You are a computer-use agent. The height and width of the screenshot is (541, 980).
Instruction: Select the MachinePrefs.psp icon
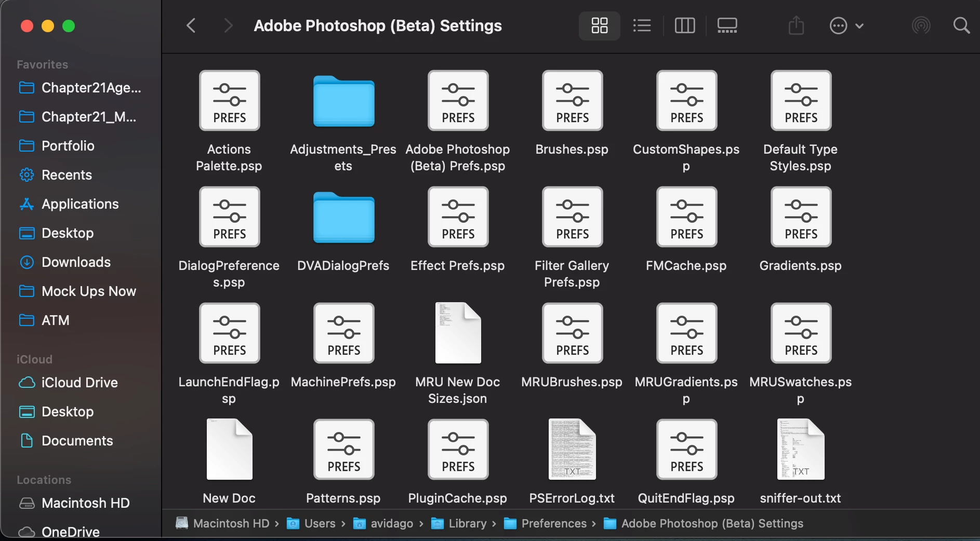point(343,333)
